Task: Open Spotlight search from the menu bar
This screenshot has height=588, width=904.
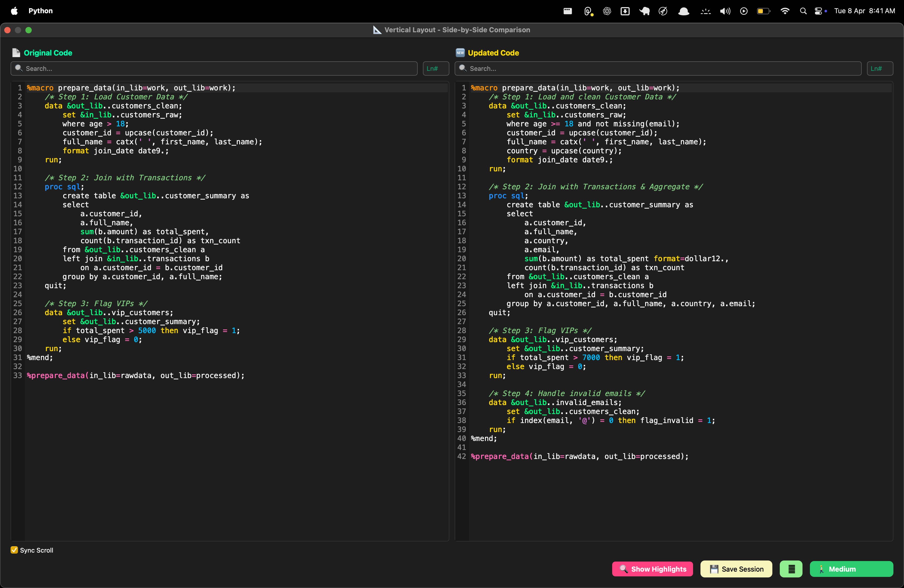Action: [803, 11]
